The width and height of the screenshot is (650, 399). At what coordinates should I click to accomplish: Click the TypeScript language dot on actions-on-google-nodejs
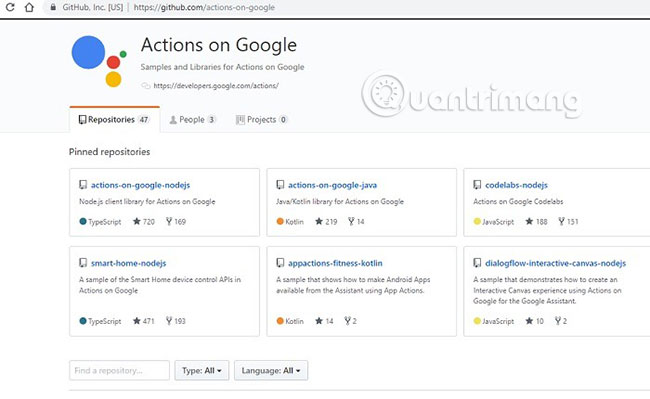[x=83, y=222]
